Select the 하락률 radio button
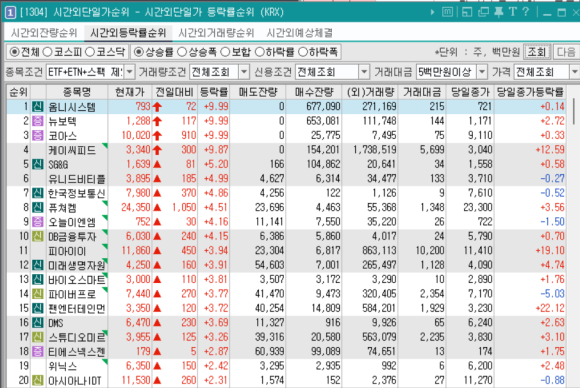The image size is (580, 388). tap(260, 52)
